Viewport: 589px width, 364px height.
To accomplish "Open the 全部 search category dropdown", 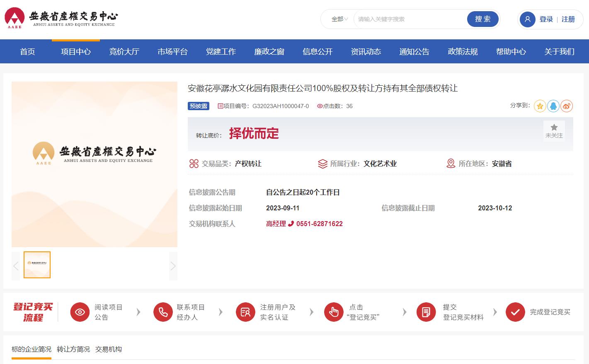I will point(339,19).
